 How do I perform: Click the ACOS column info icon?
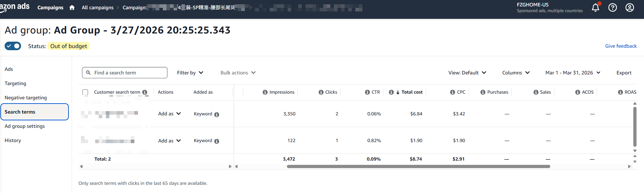pyautogui.click(x=577, y=92)
